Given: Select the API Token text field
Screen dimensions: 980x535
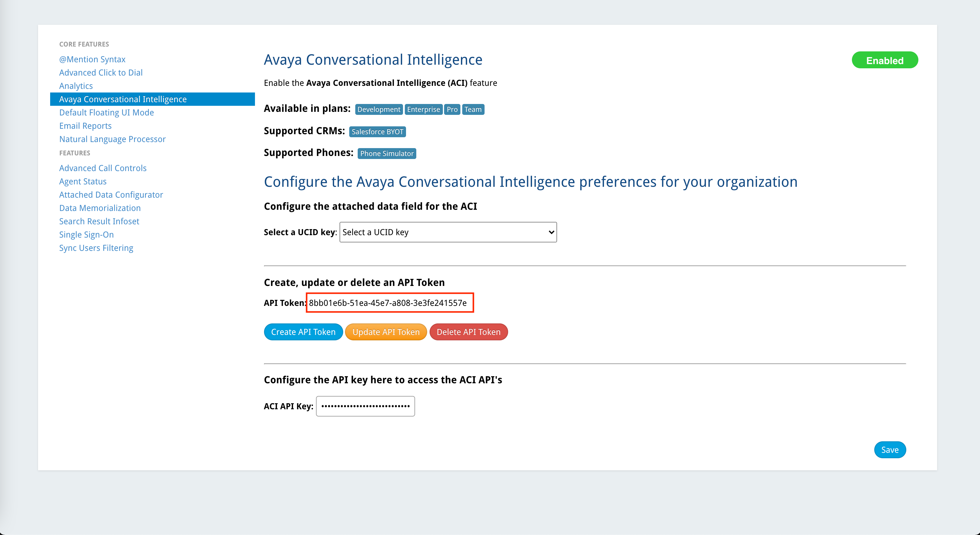Looking at the screenshot, I should click(x=390, y=303).
